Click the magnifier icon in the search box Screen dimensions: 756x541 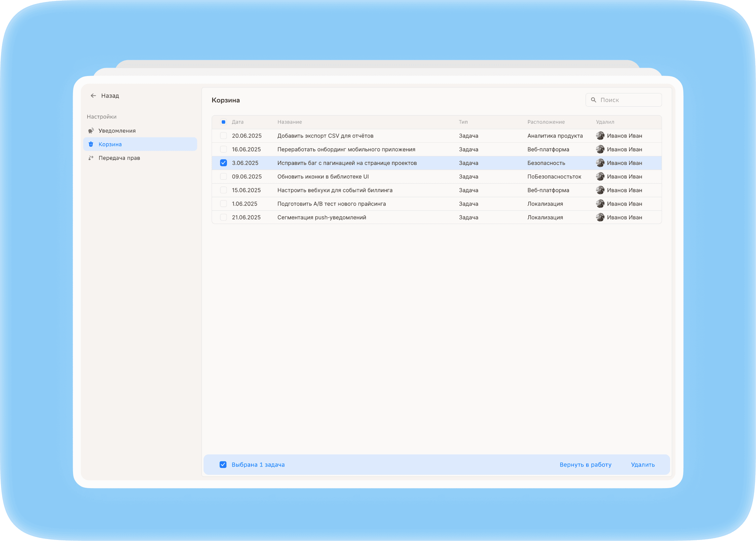click(593, 100)
